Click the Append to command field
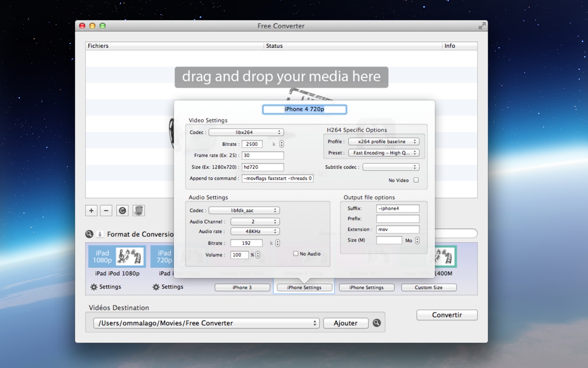 (277, 178)
